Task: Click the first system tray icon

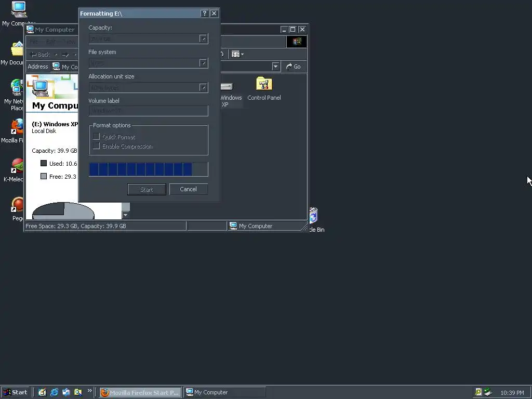Action: 478,392
